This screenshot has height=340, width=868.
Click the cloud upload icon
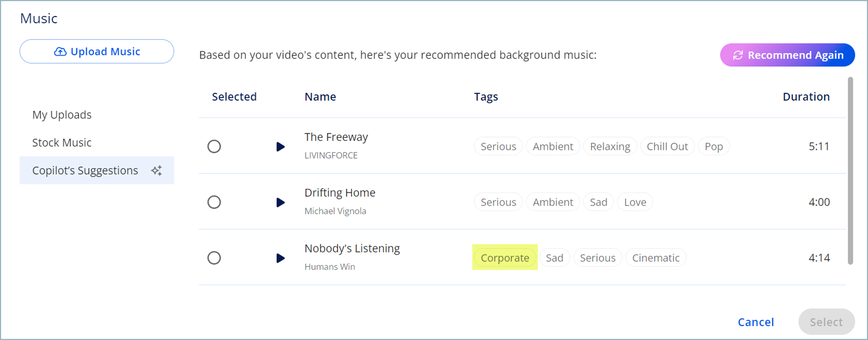(x=60, y=52)
